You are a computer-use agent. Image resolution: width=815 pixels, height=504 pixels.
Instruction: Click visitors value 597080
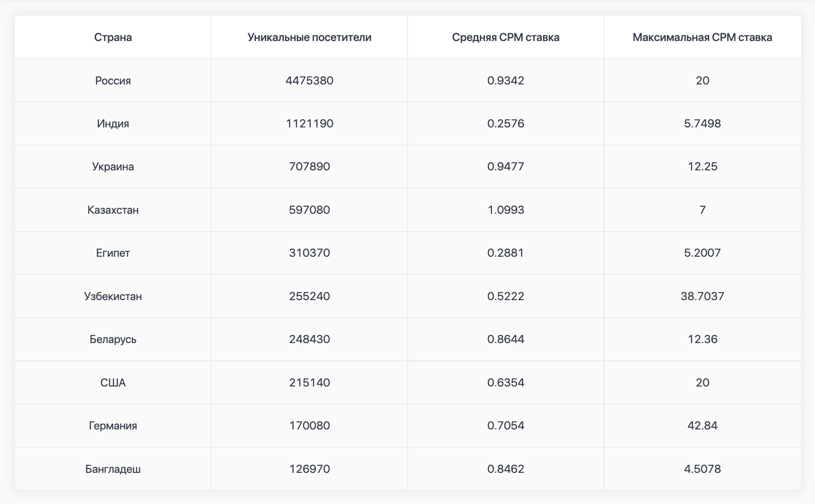tap(309, 210)
